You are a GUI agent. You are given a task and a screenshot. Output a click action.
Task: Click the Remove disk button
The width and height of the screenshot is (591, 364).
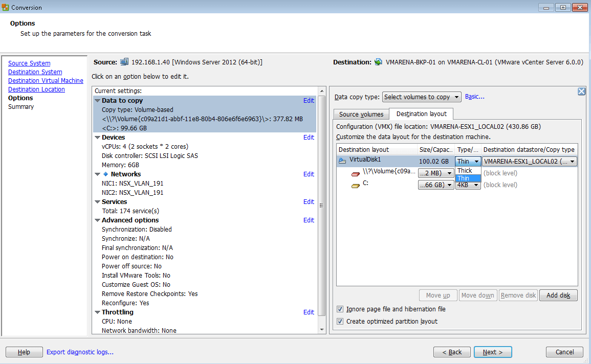pyautogui.click(x=518, y=295)
